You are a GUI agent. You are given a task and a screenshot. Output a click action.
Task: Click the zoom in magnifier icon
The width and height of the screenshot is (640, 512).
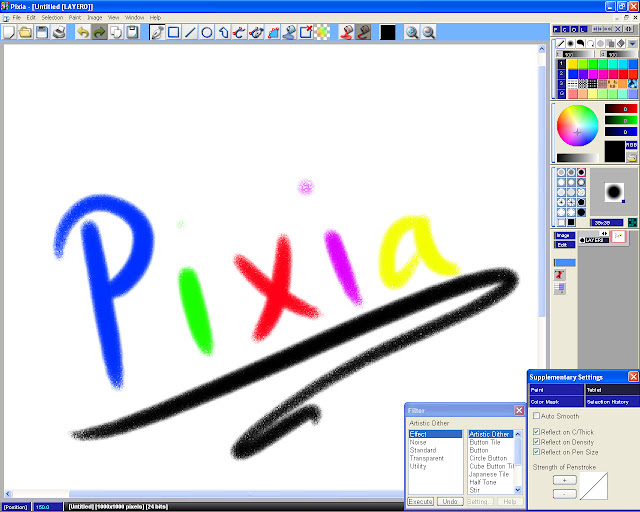(x=412, y=32)
